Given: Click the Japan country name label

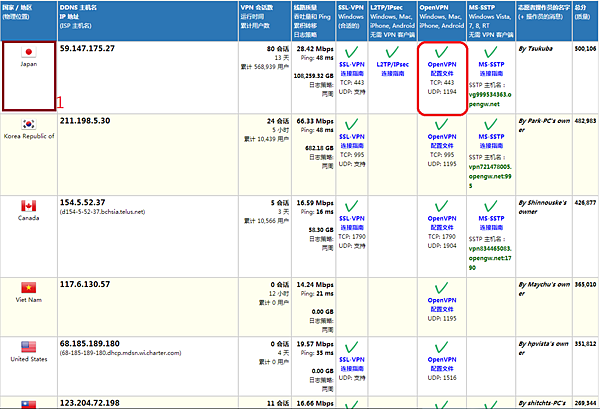Looking at the screenshot, I should tap(29, 64).
